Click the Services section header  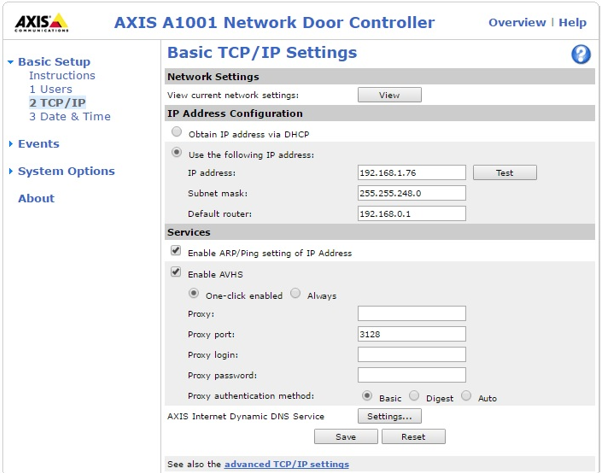(x=380, y=232)
